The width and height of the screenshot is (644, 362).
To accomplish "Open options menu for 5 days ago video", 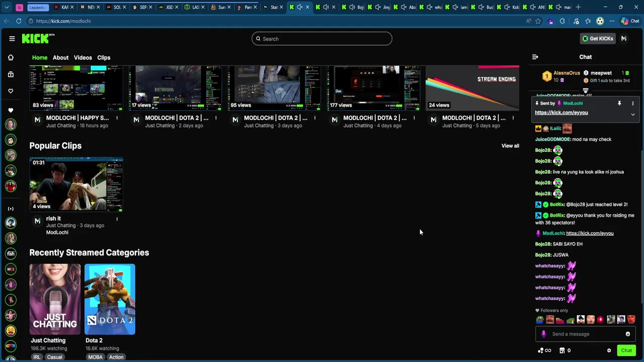I will coord(513,118).
